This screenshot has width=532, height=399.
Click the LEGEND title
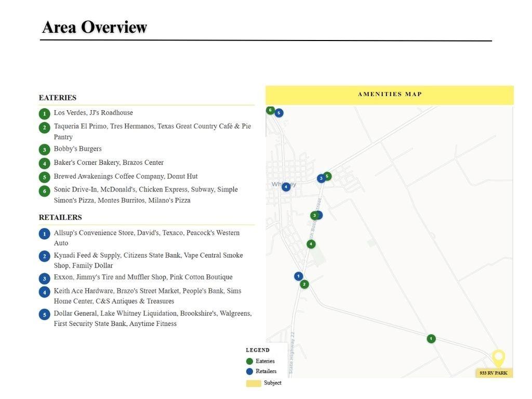tap(258, 350)
